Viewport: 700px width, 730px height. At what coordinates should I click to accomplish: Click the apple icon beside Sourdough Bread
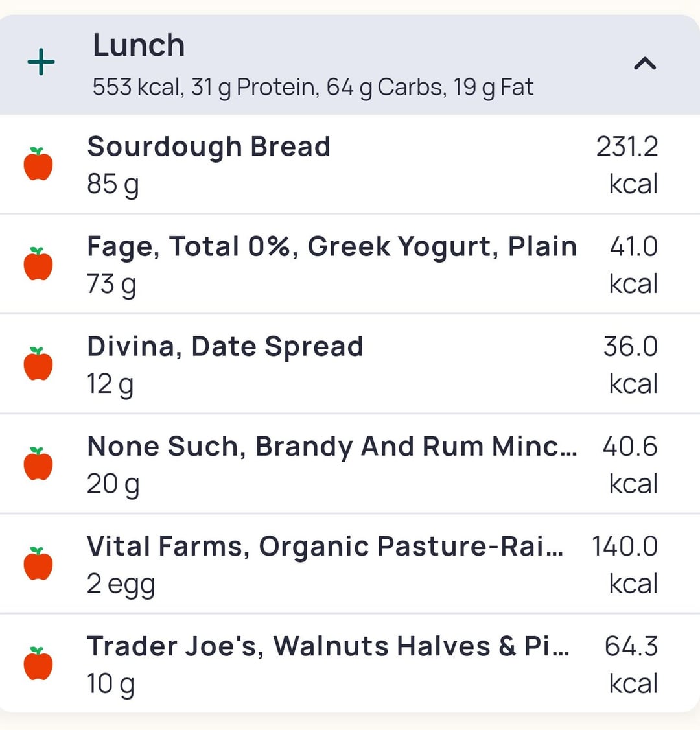point(38,164)
